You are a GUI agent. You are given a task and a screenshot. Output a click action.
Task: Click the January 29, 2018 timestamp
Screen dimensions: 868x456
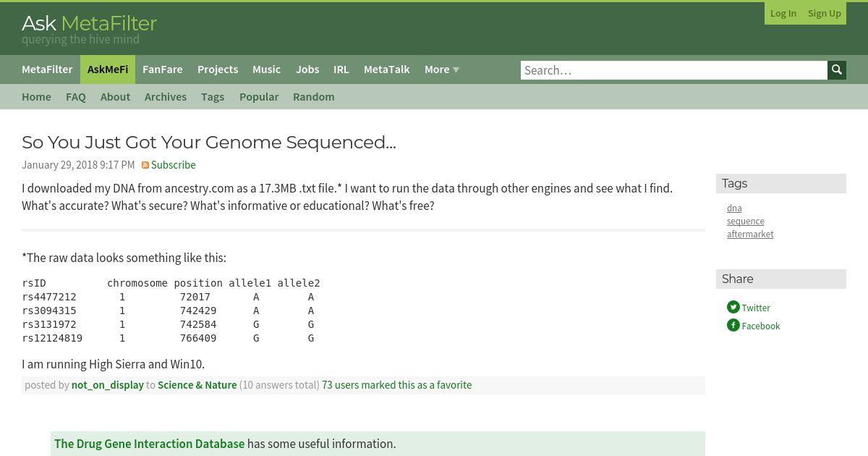(x=78, y=165)
